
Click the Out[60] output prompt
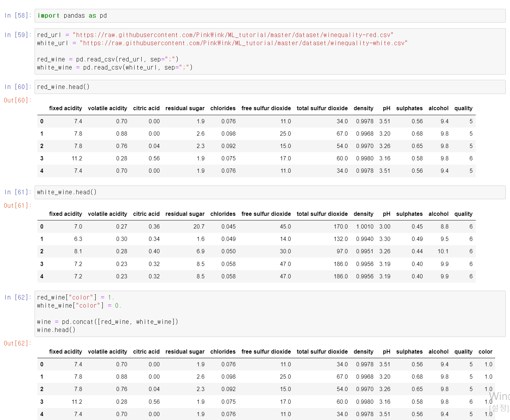17,100
